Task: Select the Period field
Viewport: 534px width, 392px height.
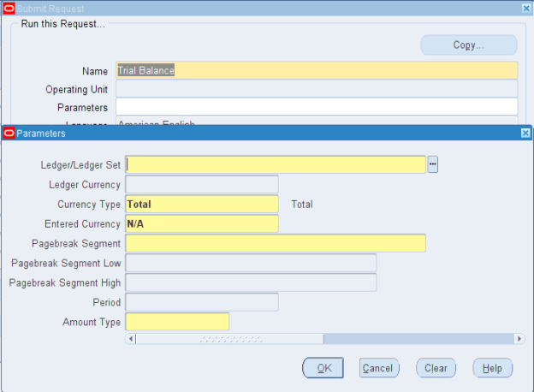Action: click(201, 302)
